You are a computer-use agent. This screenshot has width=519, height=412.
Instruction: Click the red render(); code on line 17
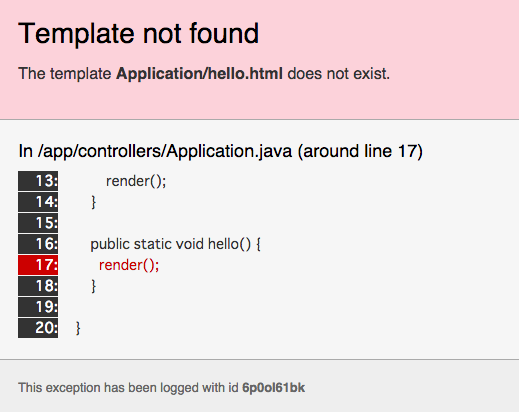tap(129, 265)
